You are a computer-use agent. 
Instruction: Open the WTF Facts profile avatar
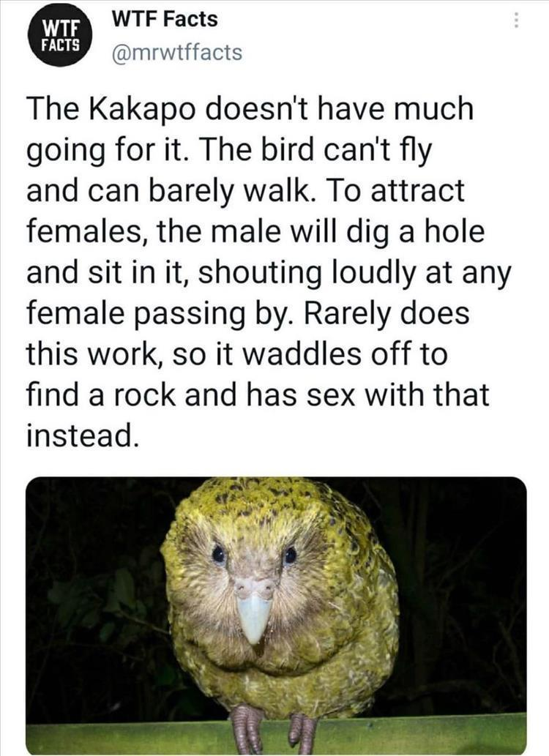(x=60, y=34)
